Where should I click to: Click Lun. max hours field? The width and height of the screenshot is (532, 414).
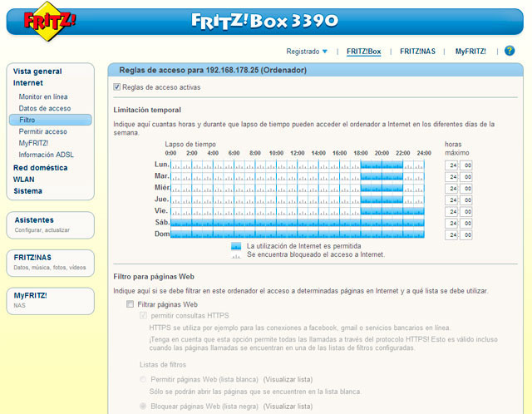click(451, 165)
